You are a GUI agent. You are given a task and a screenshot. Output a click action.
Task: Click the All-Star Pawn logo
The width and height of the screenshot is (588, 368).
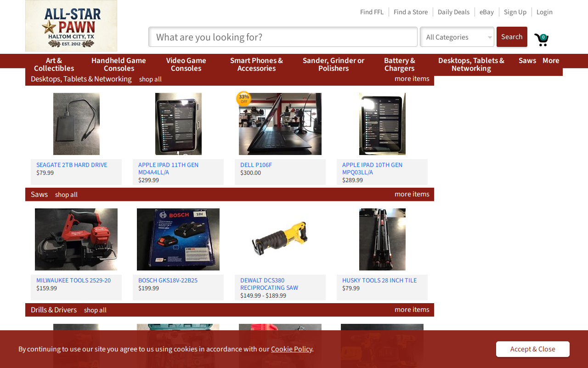pyautogui.click(x=71, y=26)
